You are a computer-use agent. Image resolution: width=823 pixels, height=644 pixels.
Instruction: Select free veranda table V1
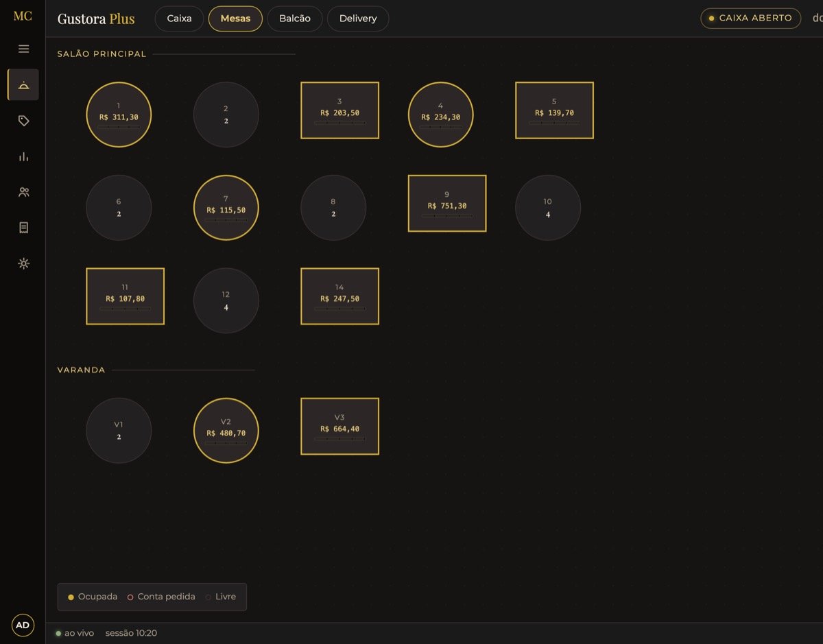119,431
